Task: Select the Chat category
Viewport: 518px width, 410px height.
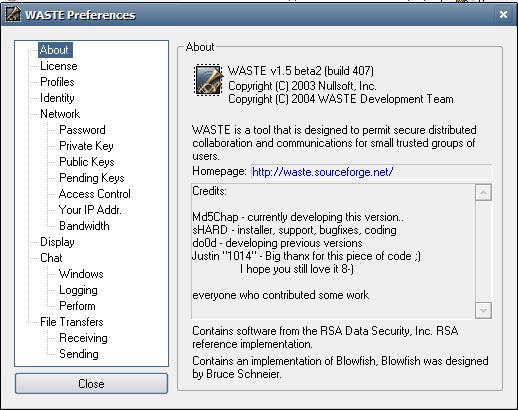Action: coord(51,258)
